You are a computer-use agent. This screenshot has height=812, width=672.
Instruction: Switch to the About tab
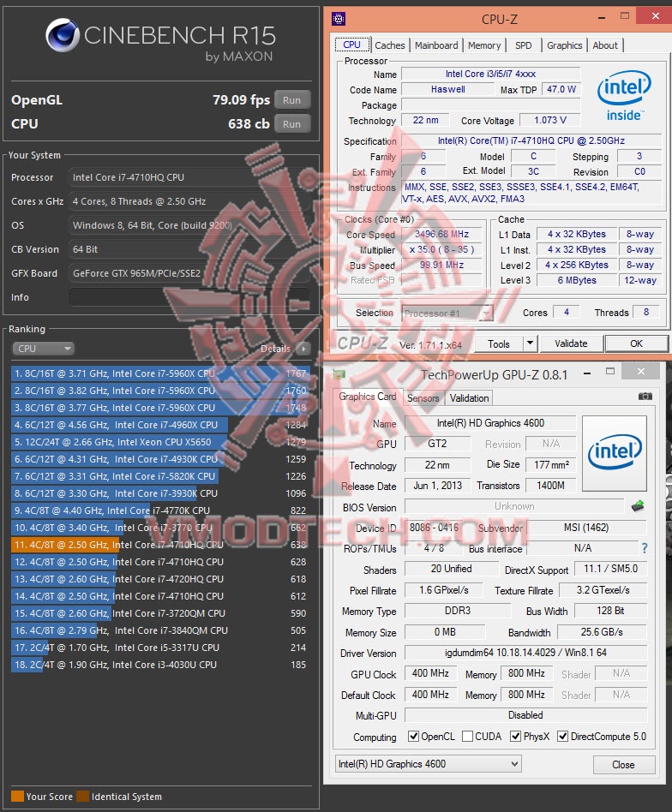(604, 45)
